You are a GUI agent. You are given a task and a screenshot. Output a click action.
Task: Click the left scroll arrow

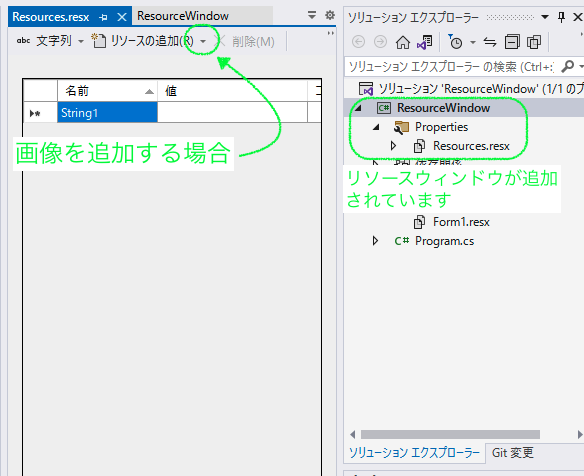coord(352,435)
